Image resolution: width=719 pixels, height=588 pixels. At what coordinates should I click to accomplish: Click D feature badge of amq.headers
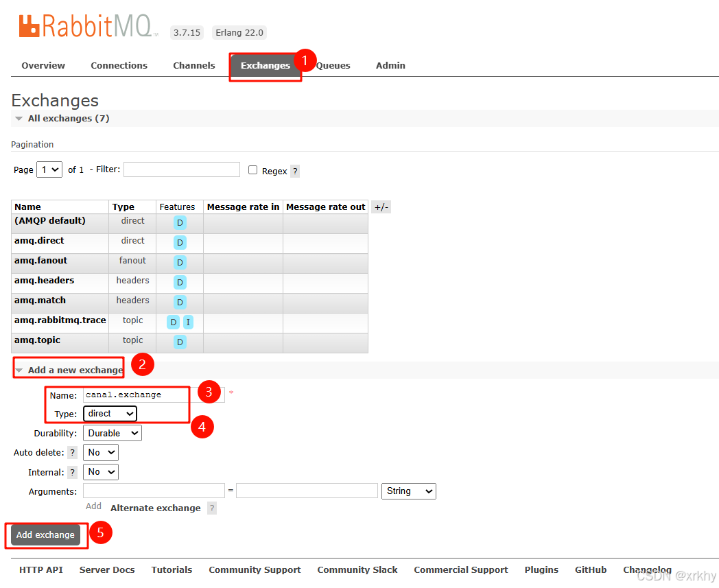180,282
